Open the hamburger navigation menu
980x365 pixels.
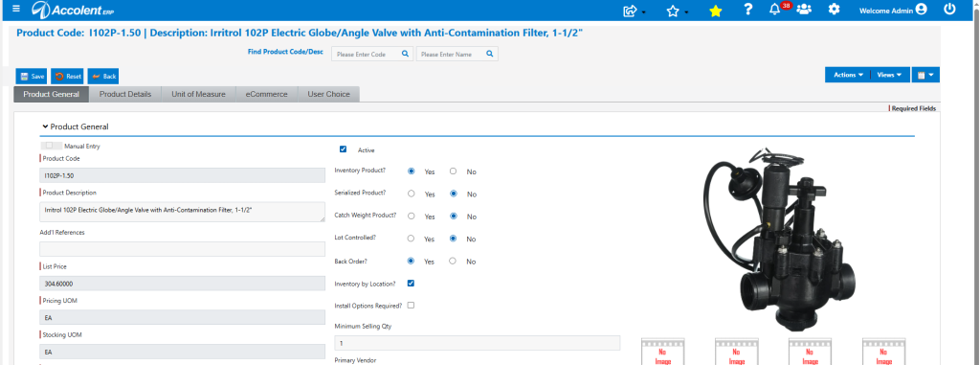(x=16, y=9)
